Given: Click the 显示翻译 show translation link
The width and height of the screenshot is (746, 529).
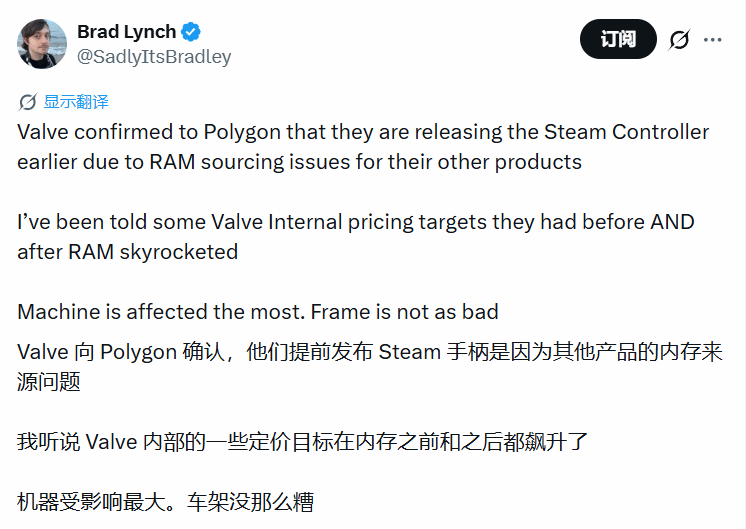Looking at the screenshot, I should tap(76, 102).
